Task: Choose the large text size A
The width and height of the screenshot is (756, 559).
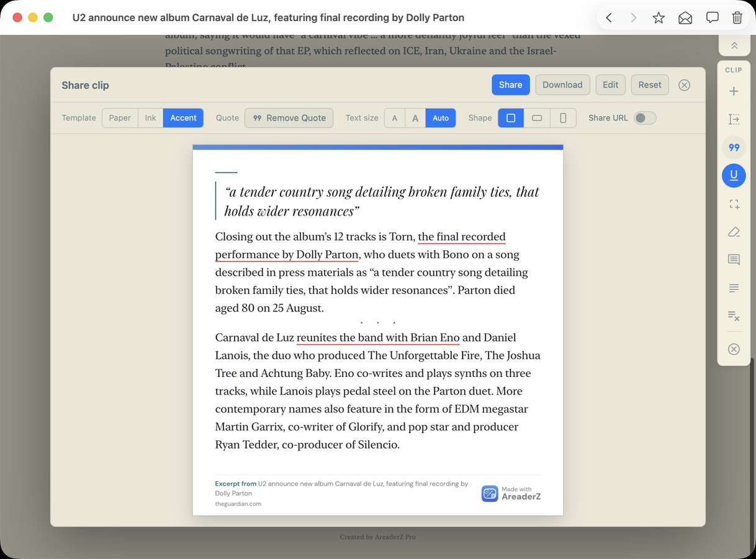Action: coord(415,118)
